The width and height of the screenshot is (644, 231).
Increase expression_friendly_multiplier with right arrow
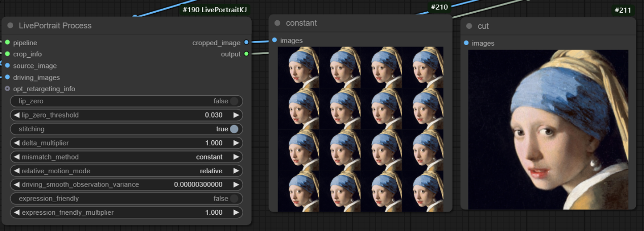coord(235,212)
